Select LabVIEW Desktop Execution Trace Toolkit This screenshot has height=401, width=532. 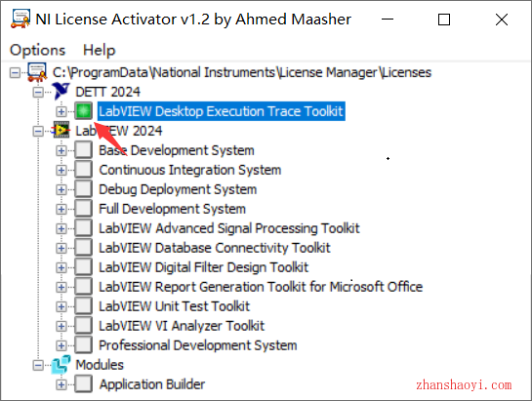coord(222,111)
